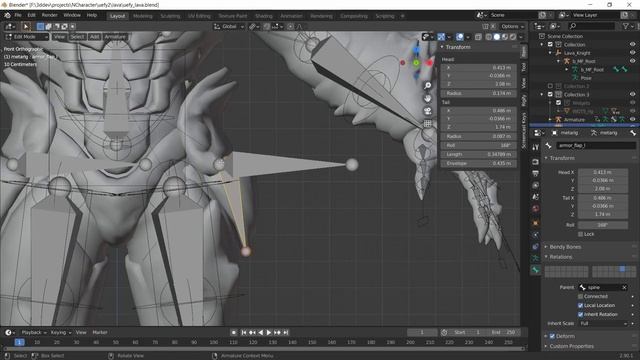Open the Playback dropdown in timeline
640x360 pixels.
pyautogui.click(x=33, y=333)
